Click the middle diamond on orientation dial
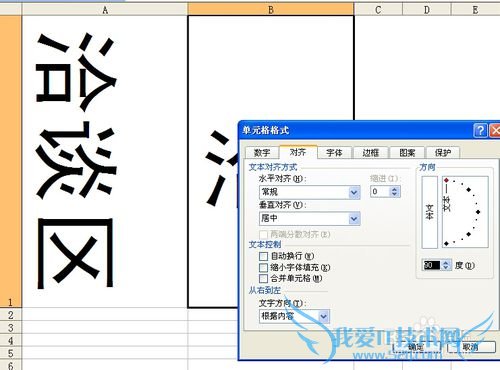The width and height of the screenshot is (500, 370). coord(478,212)
